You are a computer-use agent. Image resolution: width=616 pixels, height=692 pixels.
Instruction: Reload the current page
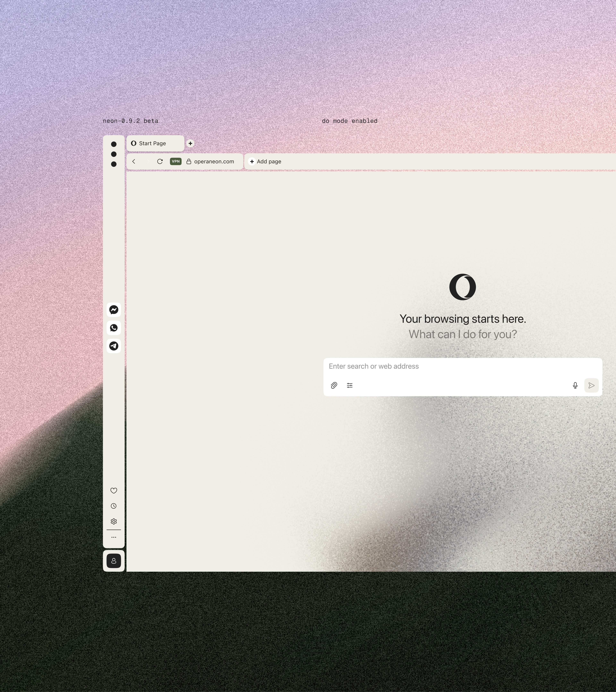[x=160, y=162]
